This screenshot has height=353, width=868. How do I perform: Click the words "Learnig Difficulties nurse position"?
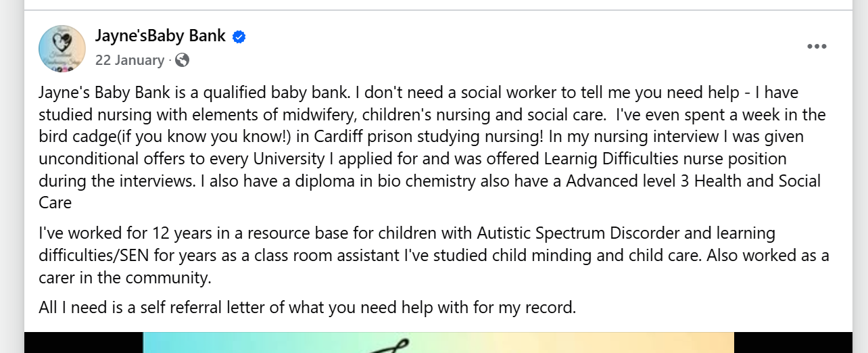coord(665,159)
